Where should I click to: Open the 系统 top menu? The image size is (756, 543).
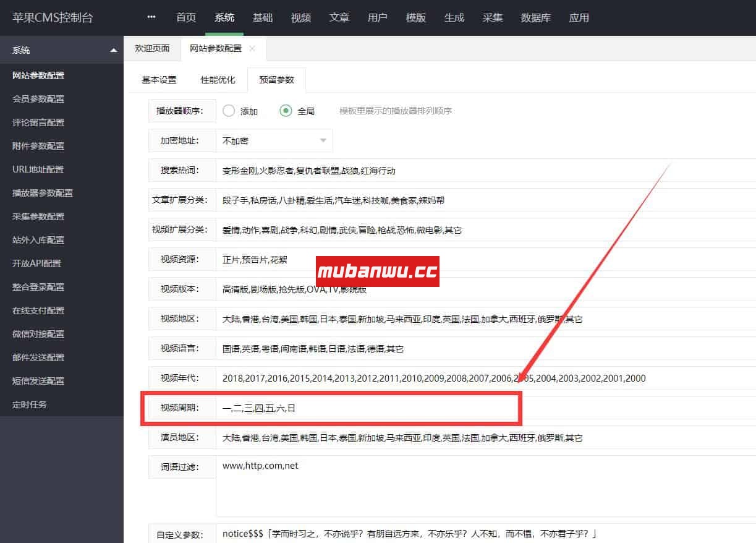tap(224, 17)
